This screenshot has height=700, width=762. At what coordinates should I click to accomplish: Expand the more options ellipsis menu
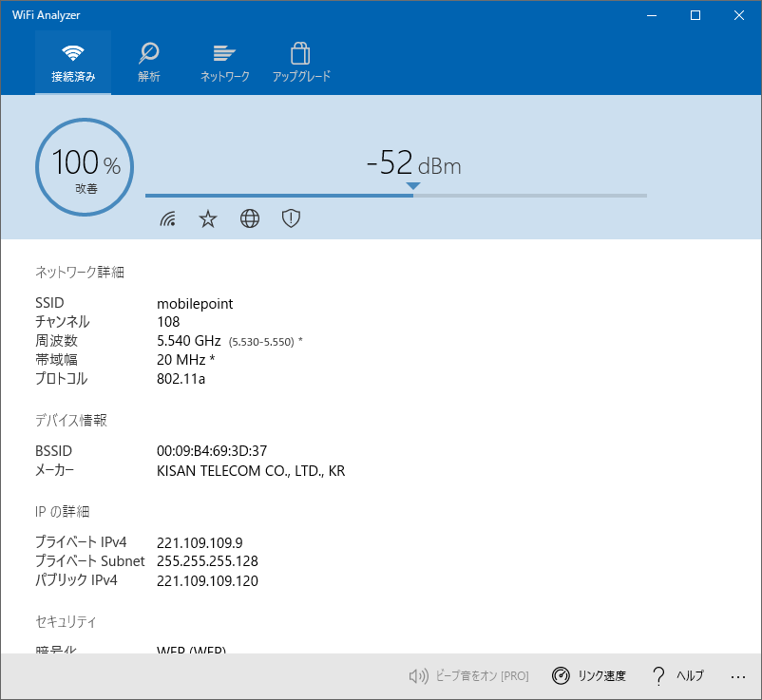738,676
